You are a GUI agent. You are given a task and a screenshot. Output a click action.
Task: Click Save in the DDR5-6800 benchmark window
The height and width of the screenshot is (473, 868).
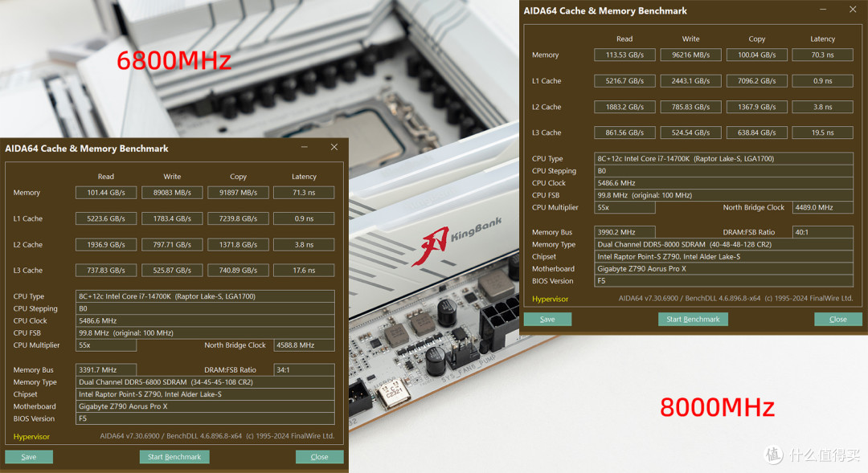[29, 457]
